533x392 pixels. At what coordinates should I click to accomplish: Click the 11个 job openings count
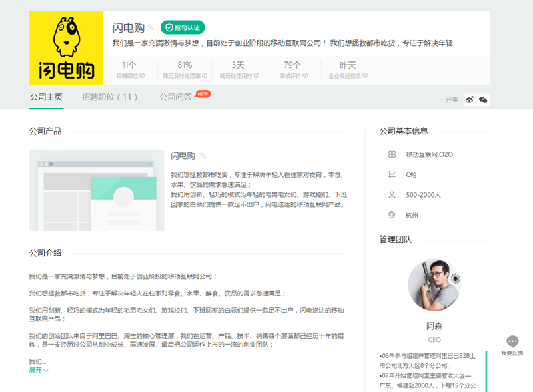(x=129, y=65)
